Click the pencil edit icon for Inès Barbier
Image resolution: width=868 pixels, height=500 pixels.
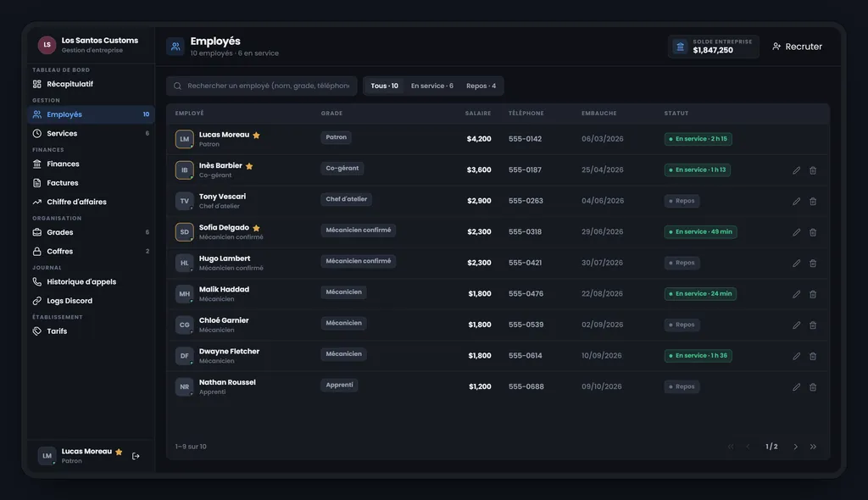(796, 170)
